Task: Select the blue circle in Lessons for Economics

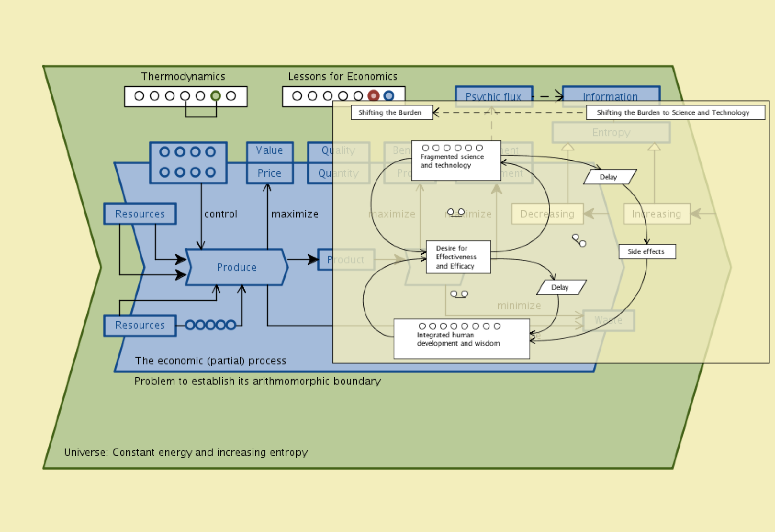Action: click(389, 96)
